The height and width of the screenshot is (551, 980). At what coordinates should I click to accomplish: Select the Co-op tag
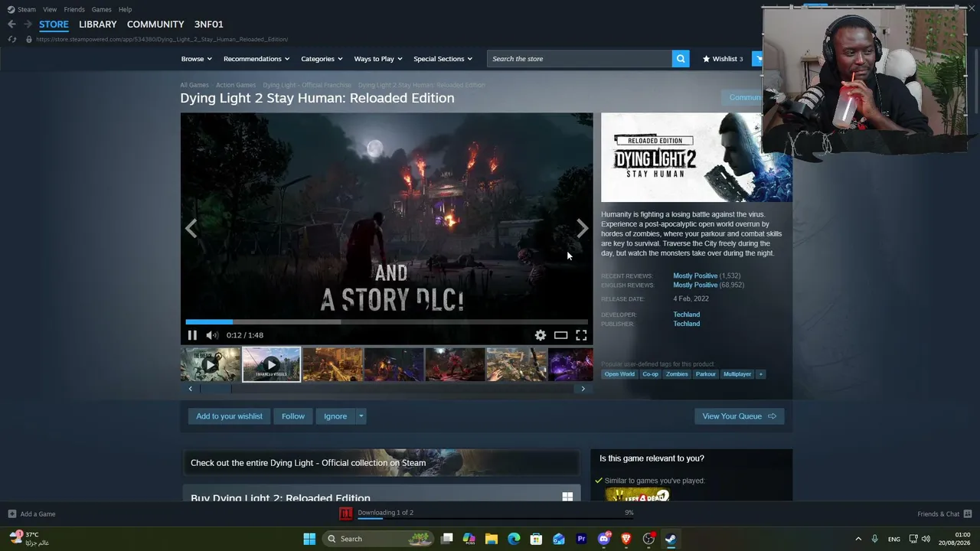650,374
